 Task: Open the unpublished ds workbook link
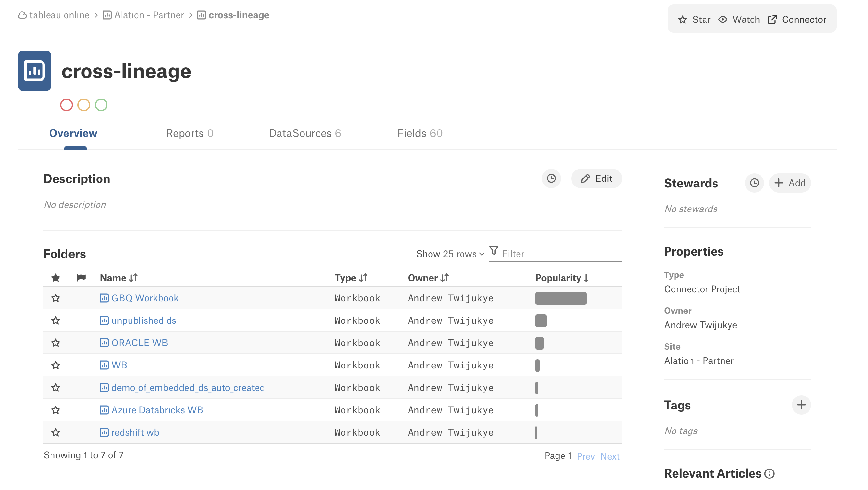click(144, 320)
